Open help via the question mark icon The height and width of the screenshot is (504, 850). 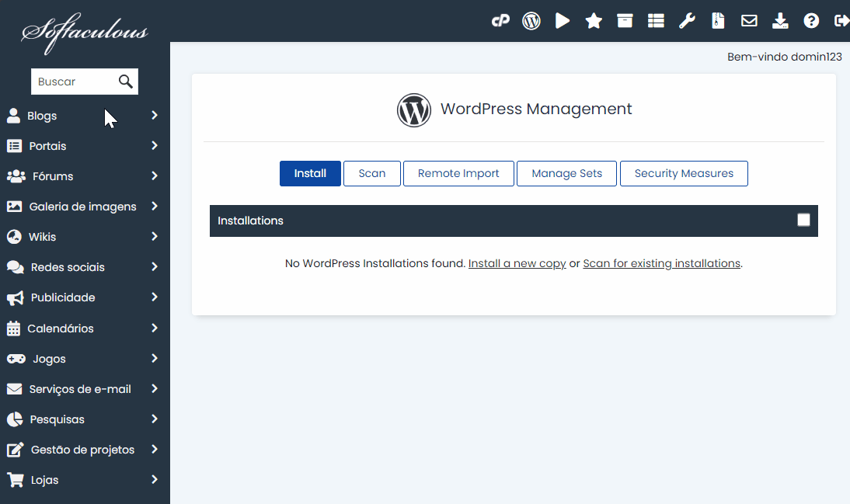pos(811,21)
